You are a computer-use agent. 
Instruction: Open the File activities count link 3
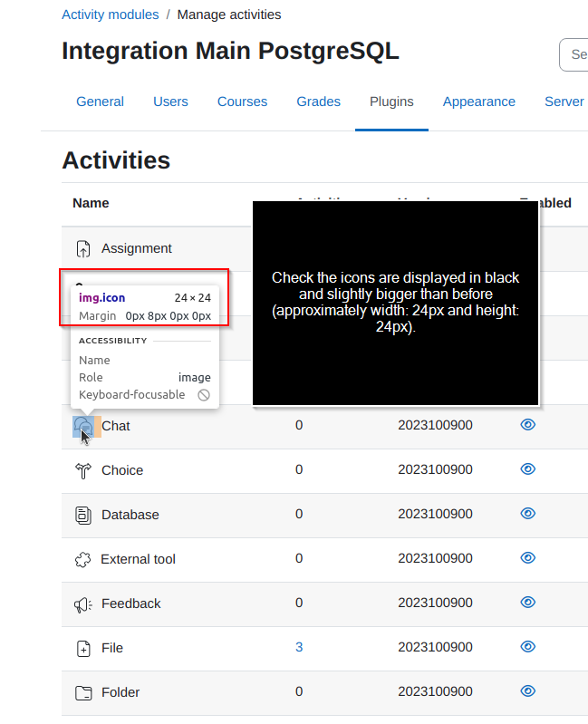point(299,647)
